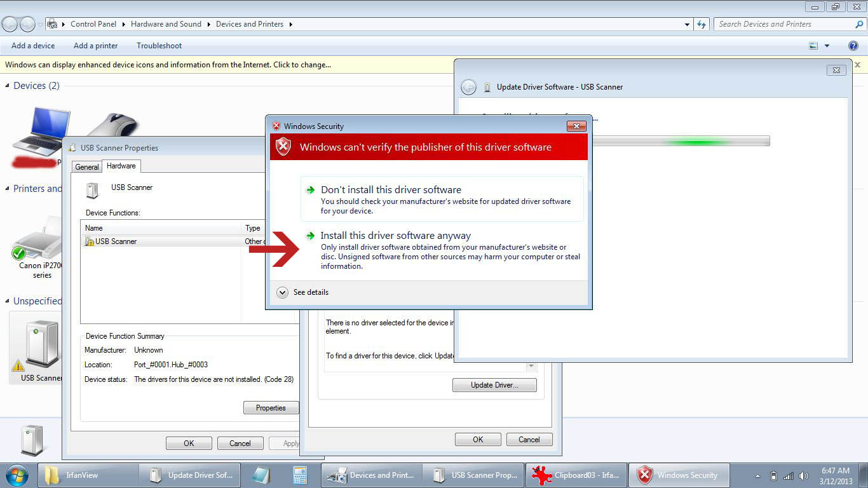868x488 pixels.
Task: Click Windows Start button
Action: pos(17,475)
